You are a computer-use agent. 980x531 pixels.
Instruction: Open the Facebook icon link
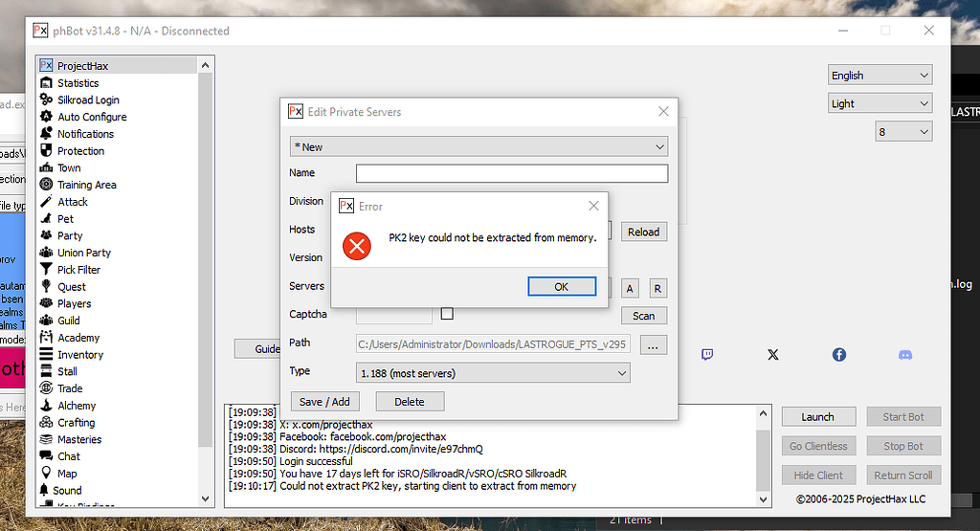tap(838, 355)
